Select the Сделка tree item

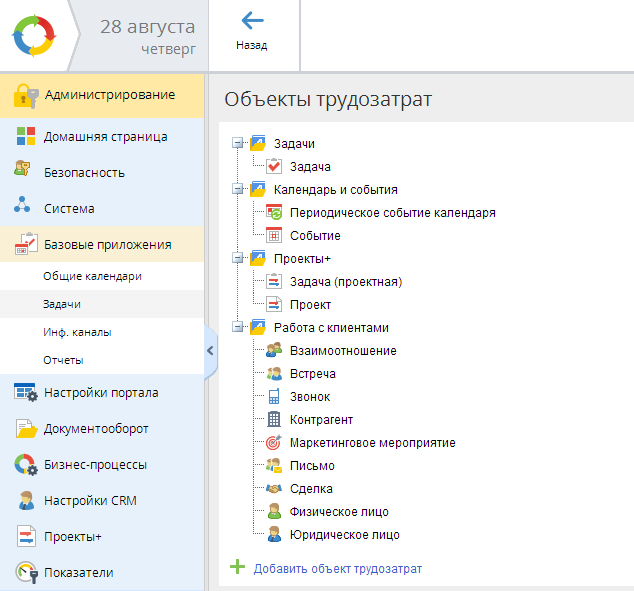click(310, 489)
